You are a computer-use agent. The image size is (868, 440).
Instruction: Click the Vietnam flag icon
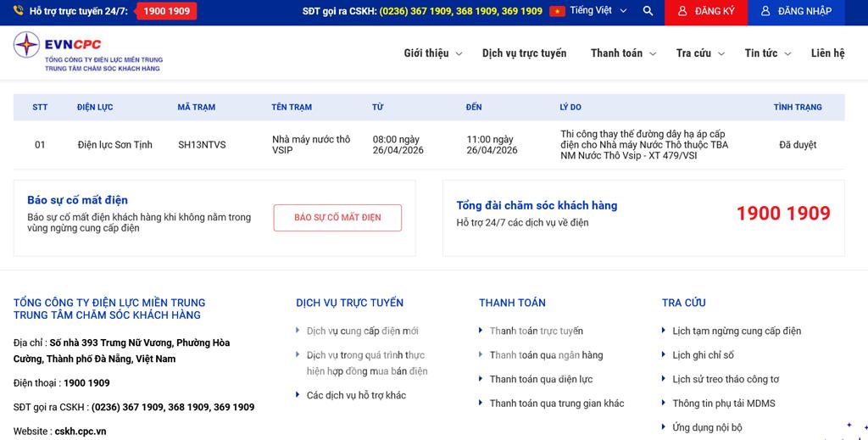click(558, 11)
